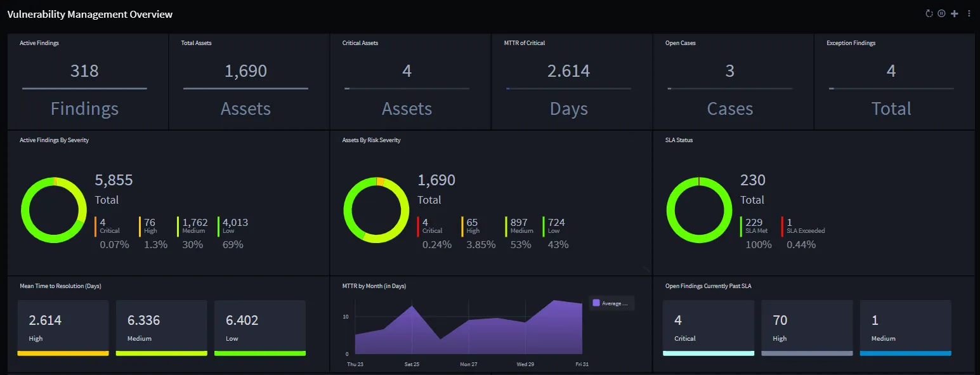
Task: Select the Critical Assets tile
Action: coord(410,81)
